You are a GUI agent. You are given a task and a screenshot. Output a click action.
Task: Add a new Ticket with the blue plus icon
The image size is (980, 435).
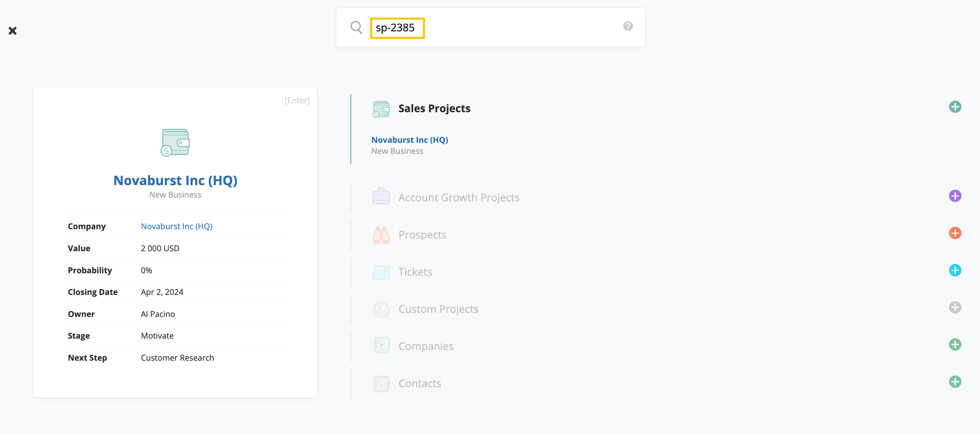pyautogui.click(x=955, y=270)
